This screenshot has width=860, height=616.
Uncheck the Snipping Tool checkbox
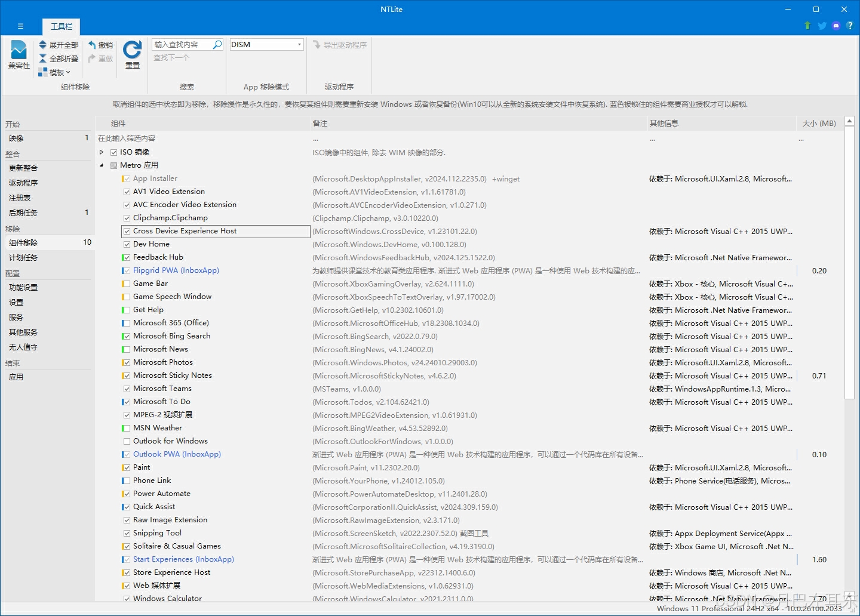click(x=127, y=533)
